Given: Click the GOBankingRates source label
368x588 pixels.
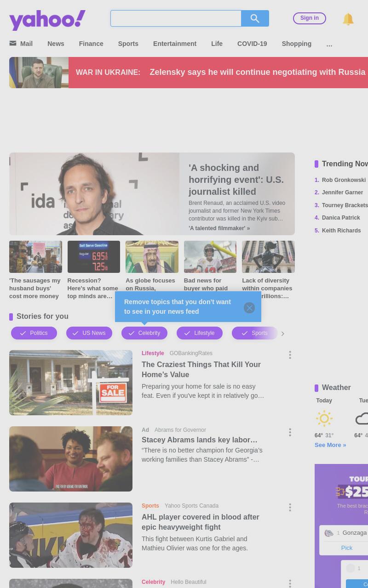Looking at the screenshot, I should pyautogui.click(x=191, y=353).
